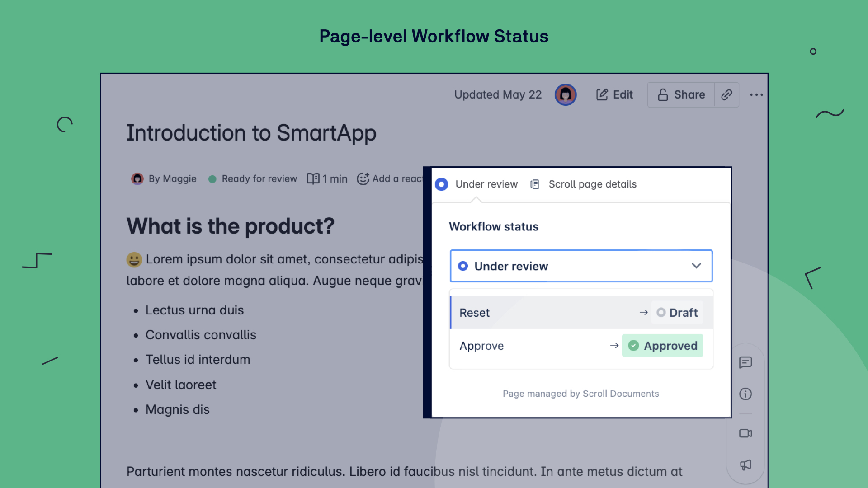Click the copy link icon
The image size is (868, 488).
pyautogui.click(x=726, y=94)
